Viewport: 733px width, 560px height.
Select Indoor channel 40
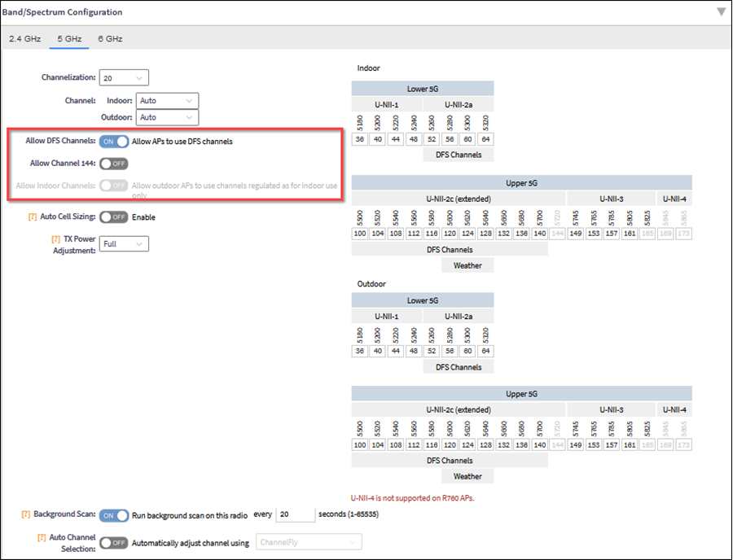pyautogui.click(x=378, y=139)
